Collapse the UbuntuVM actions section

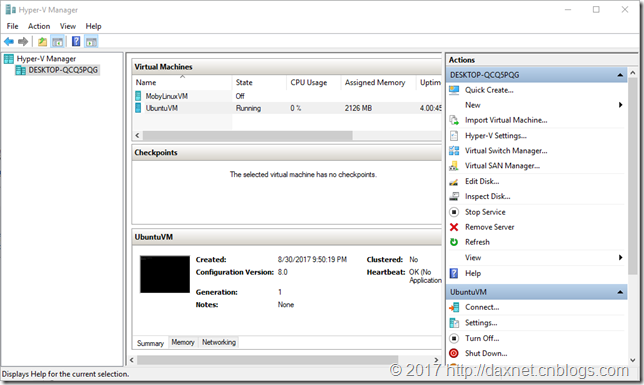[x=620, y=292]
